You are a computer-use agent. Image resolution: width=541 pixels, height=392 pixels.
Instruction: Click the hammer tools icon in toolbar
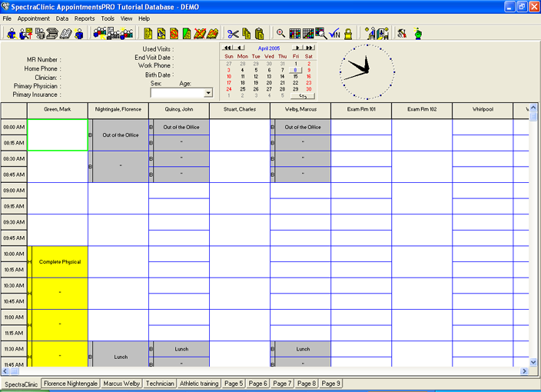coord(402,34)
